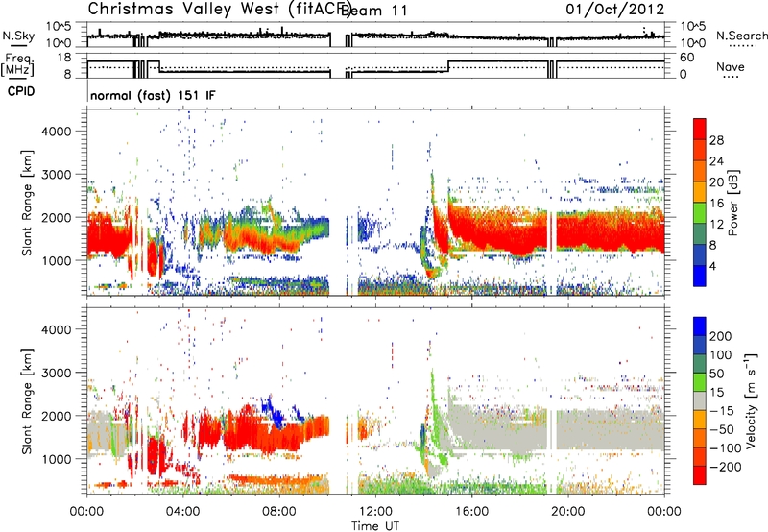Click the '20:00' time axis tick label
The width and height of the screenshot is (768, 532).
click(568, 512)
